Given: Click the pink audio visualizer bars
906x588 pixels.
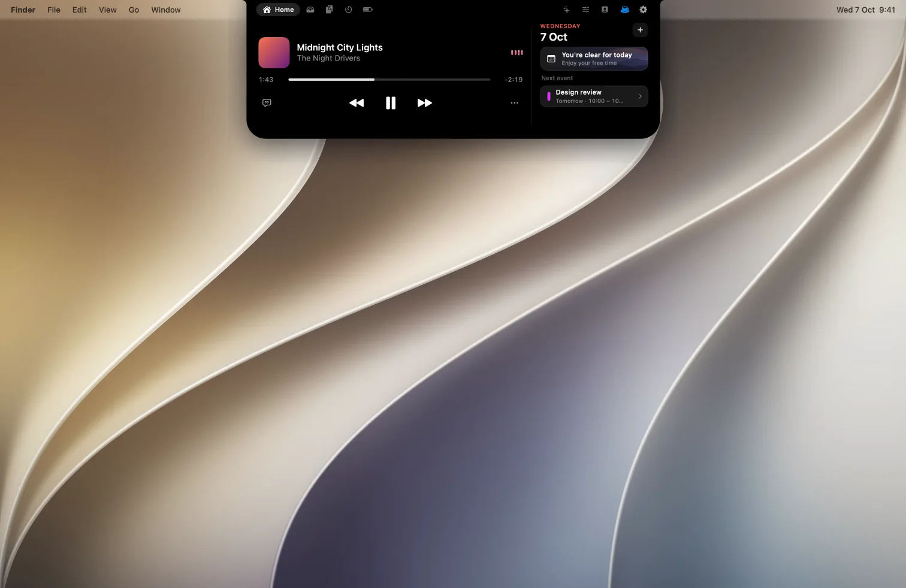Looking at the screenshot, I should (517, 53).
